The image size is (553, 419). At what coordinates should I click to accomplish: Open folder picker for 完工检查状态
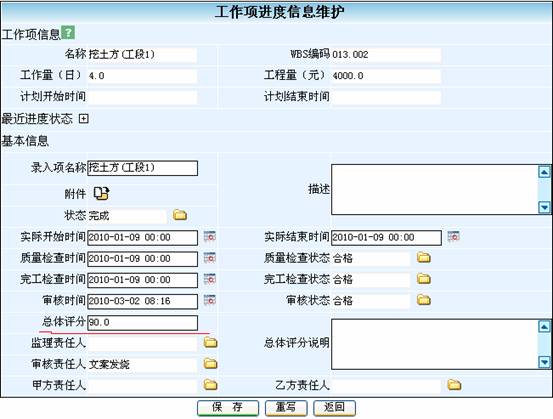(x=424, y=279)
